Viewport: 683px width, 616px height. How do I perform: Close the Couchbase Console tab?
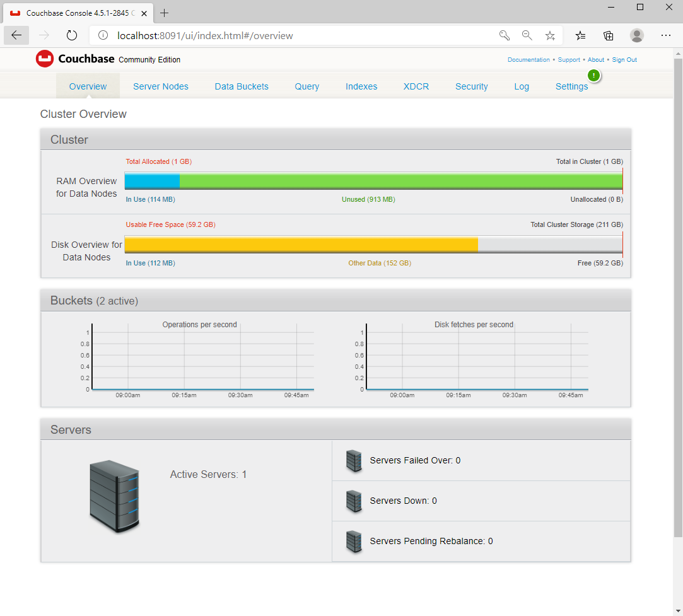tap(144, 13)
